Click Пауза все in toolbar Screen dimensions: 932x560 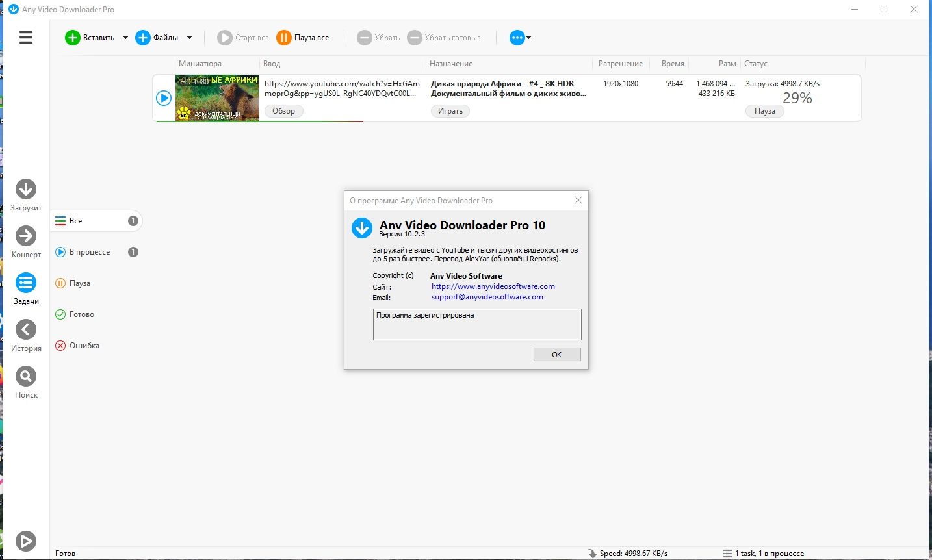[303, 38]
